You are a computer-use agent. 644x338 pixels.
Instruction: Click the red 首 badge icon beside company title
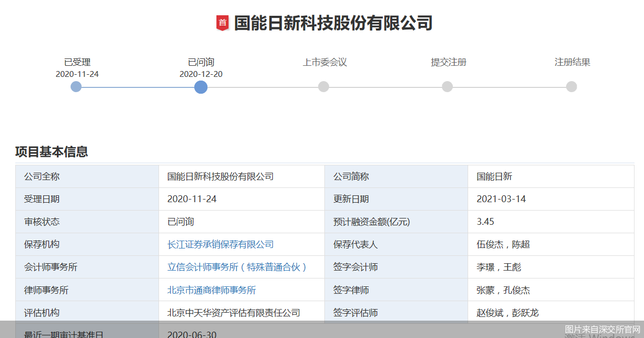click(x=222, y=23)
